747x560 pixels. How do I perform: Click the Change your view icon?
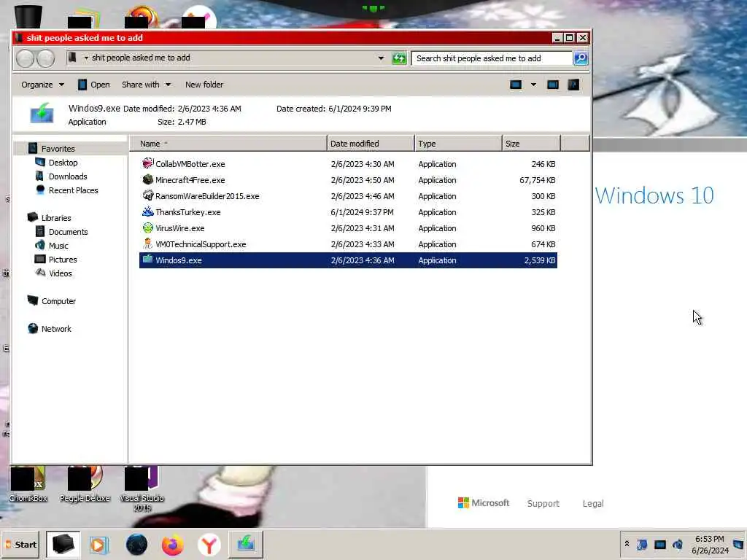(x=516, y=85)
